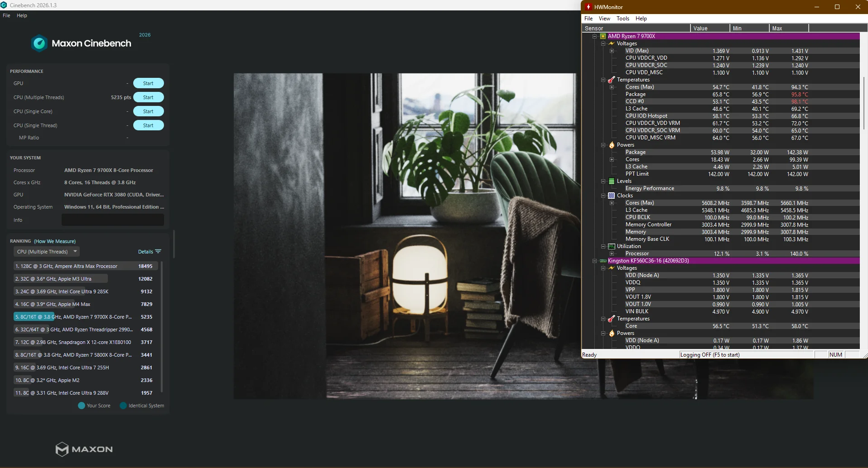Open the Help menu in HWMonitor
This screenshot has width=868, height=468.
[641, 19]
